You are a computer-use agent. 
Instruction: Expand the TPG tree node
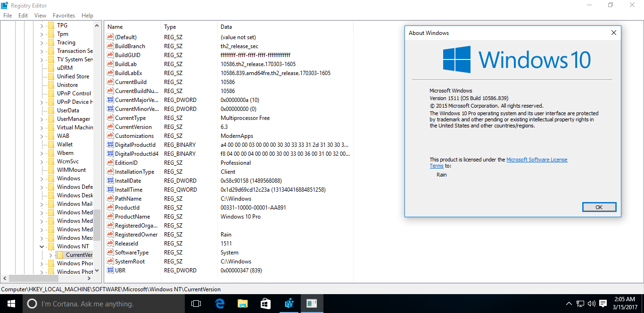pyautogui.click(x=41, y=25)
